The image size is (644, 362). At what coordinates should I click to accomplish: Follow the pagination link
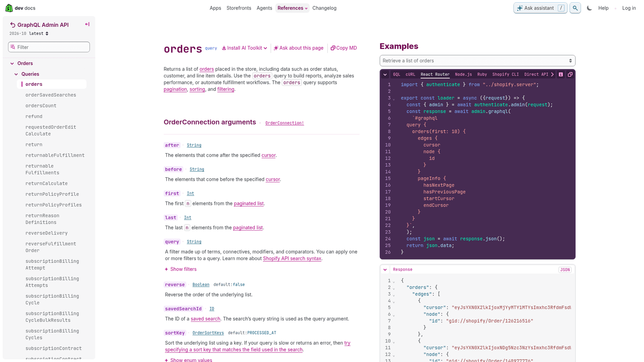(x=175, y=89)
